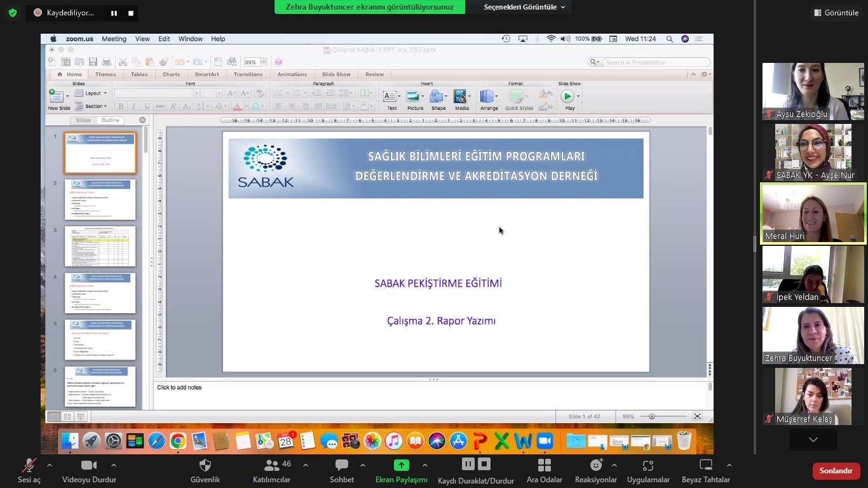Open the Window menu in the menu bar
Image resolution: width=868 pixels, height=488 pixels.
pos(190,39)
